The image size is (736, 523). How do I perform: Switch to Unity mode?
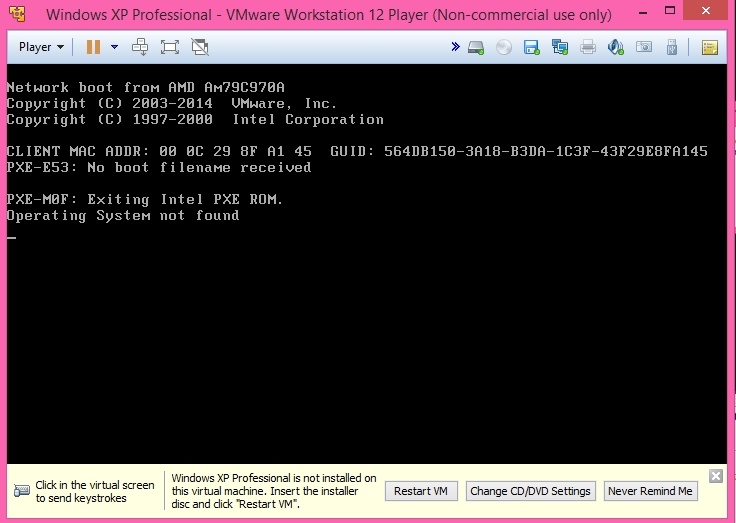tap(200, 47)
